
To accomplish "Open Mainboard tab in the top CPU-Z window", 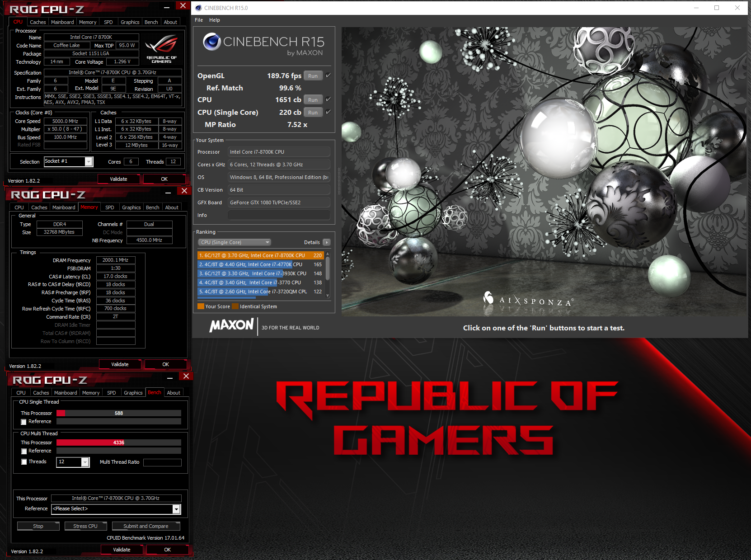I will (x=62, y=22).
